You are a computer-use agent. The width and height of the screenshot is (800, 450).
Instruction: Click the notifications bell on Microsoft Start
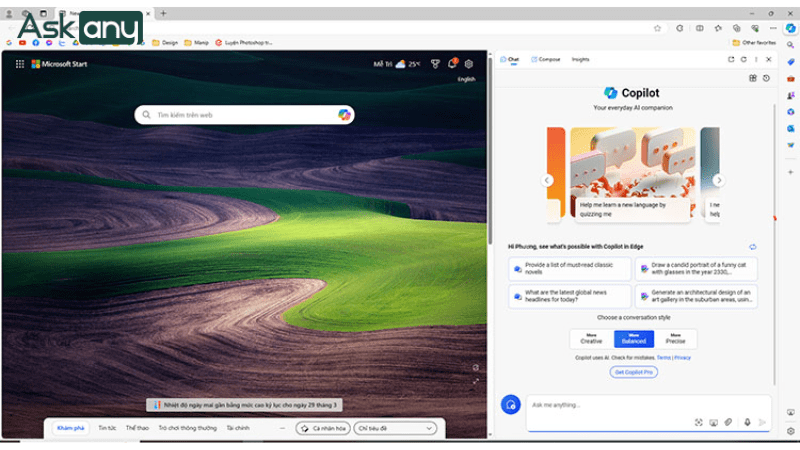pyautogui.click(x=452, y=64)
